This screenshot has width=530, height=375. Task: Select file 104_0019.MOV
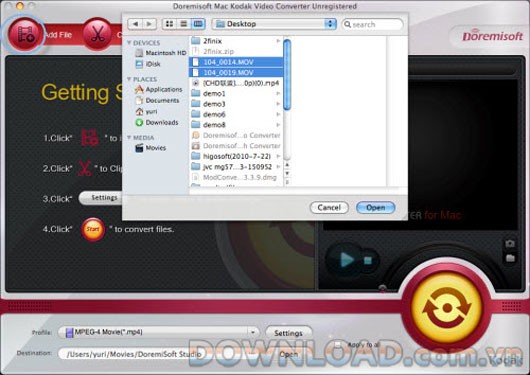pos(236,72)
